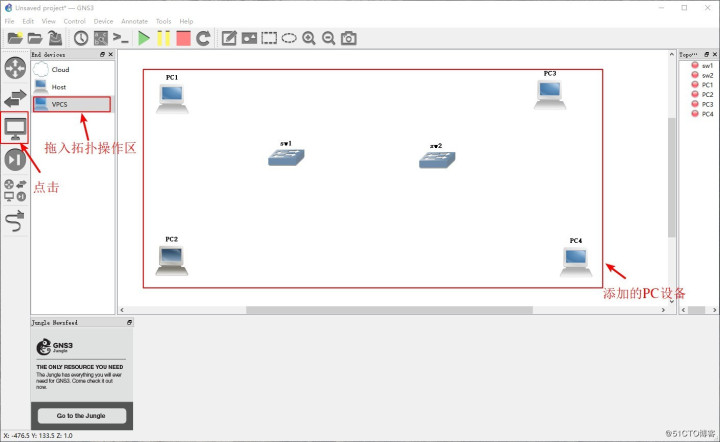Click the New blank project icon
The height and width of the screenshot is (442, 720).
(x=15, y=38)
